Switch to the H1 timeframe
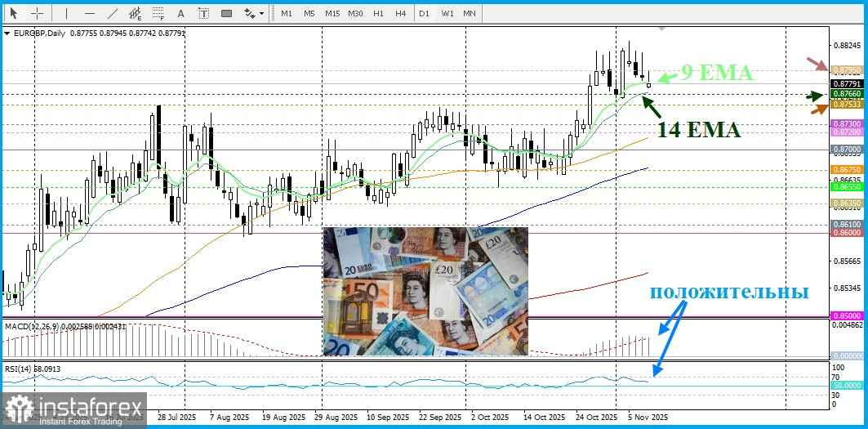 pos(378,13)
